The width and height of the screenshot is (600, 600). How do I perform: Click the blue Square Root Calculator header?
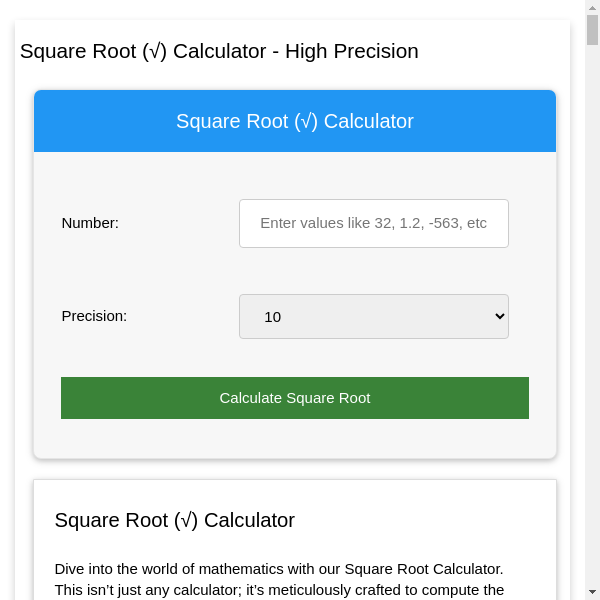pos(294,121)
